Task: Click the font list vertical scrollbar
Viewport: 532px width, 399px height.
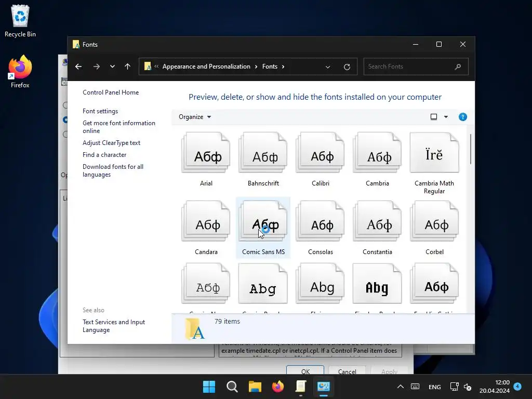Action: 471,149
